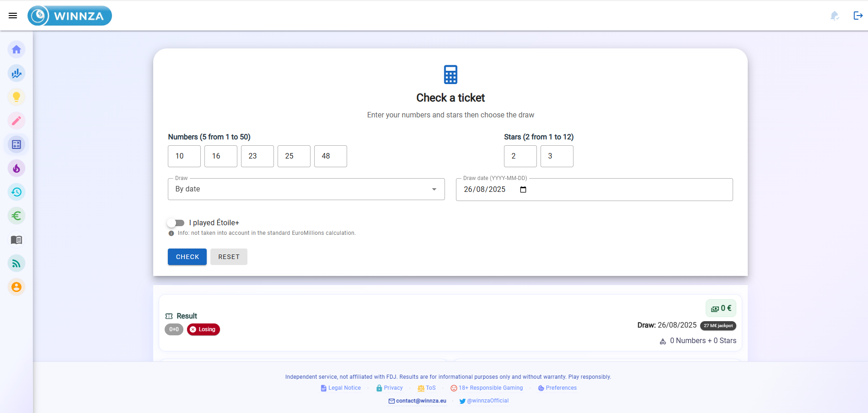Click the star field showing 3
Viewport: 868px width, 413px height.
tap(557, 156)
